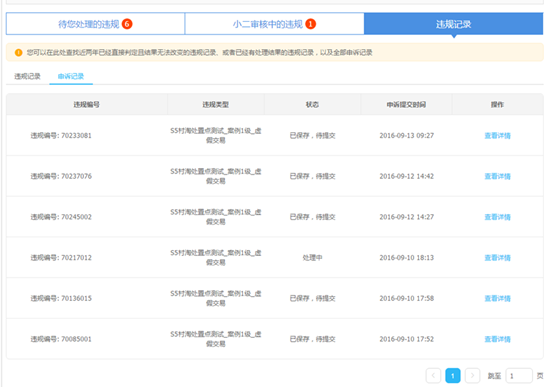View details for violation 70085001
The height and width of the screenshot is (387, 554).
click(x=497, y=339)
